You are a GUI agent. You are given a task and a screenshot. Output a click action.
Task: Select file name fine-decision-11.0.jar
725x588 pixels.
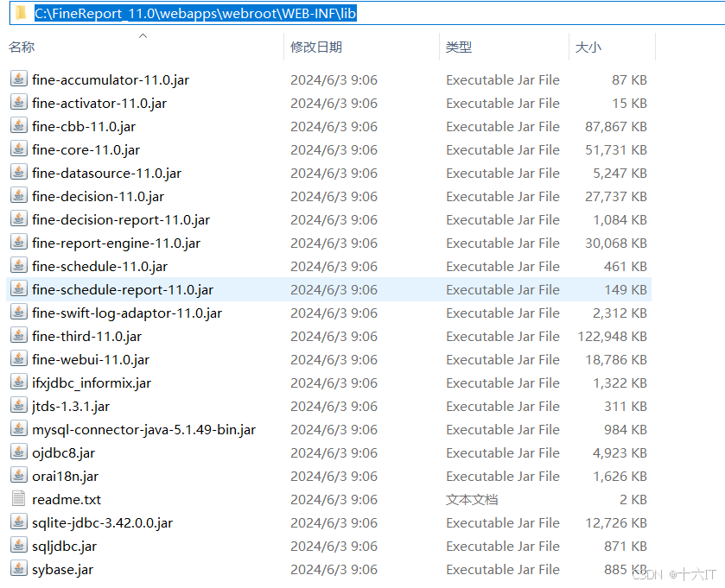tap(98, 196)
